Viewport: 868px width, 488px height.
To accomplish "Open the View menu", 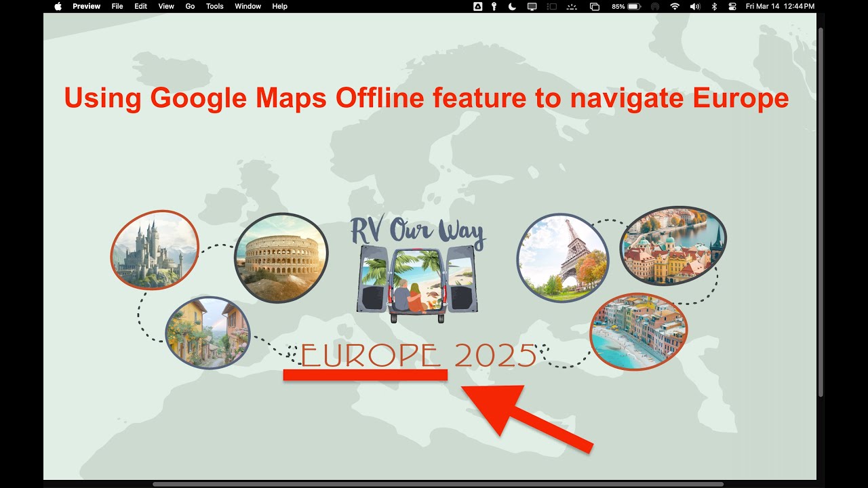I will coord(166,6).
